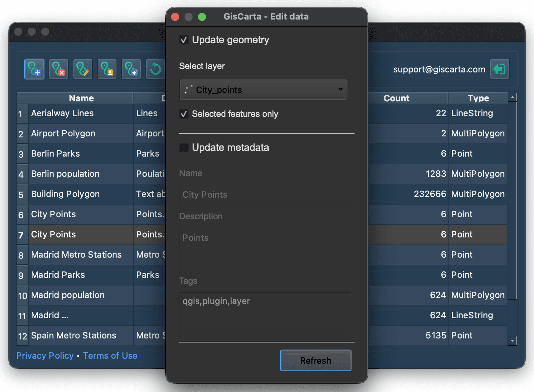Click the MultiPolygon type of Airport Polygon
Image resolution: width=534 pixels, height=392 pixels.
coord(478,133)
